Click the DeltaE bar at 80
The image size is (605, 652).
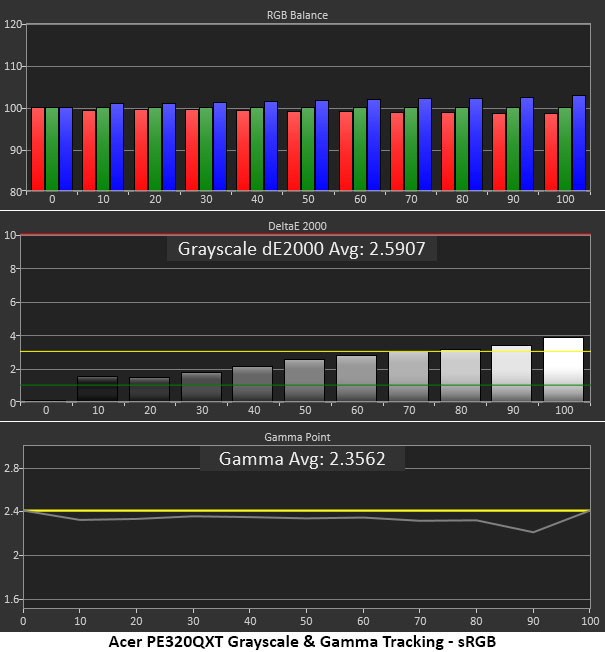click(460, 375)
